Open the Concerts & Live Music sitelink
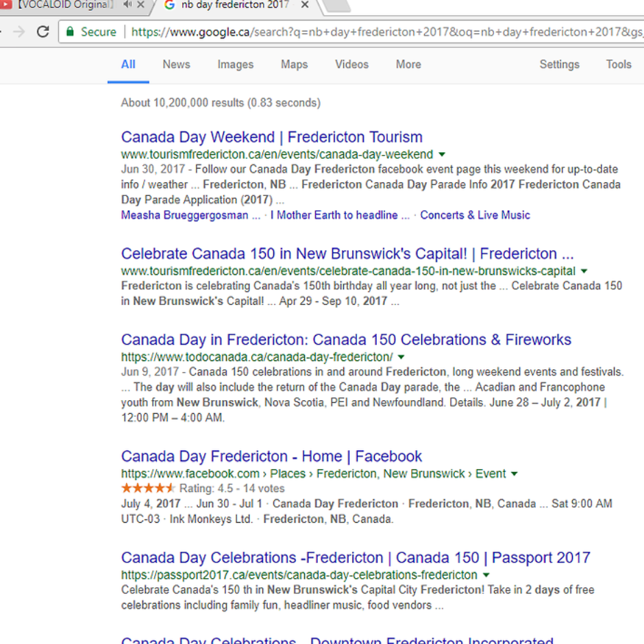 (475, 215)
